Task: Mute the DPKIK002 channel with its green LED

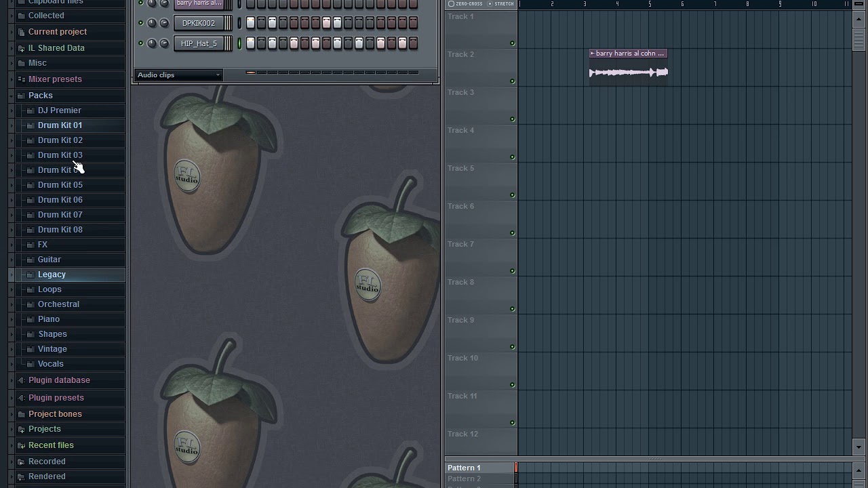Action: tap(141, 23)
